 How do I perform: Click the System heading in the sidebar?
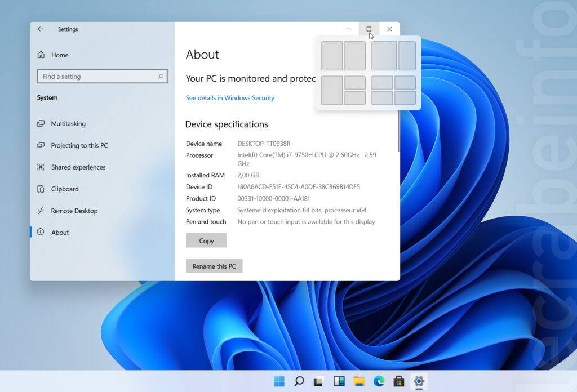[x=47, y=97]
